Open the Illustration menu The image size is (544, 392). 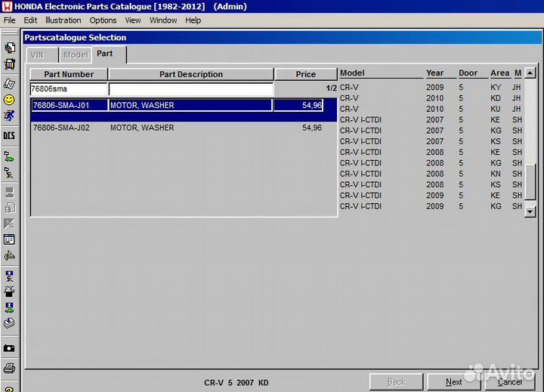click(63, 20)
